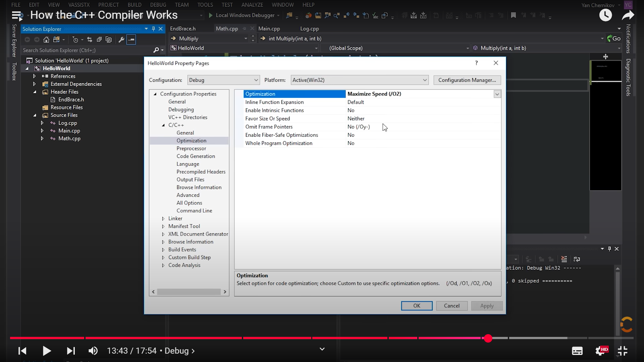Open the BUILD menu
This screenshot has height=362, width=644.
134,5
